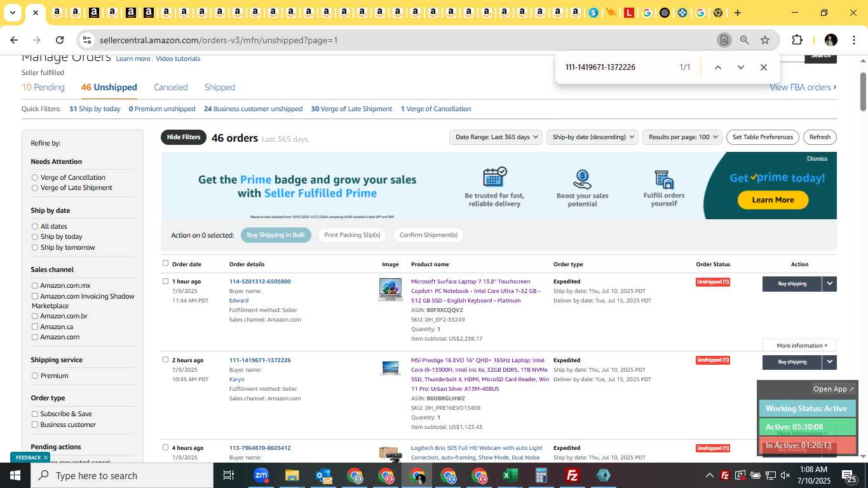Open the Chrome extensions puzzle icon
Viewport: 868px width, 488px height.
797,40
